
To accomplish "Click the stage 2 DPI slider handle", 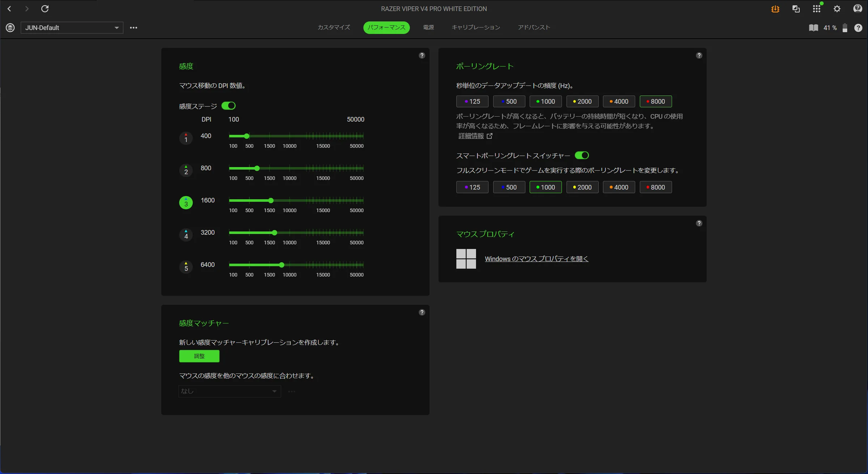I will point(257,168).
